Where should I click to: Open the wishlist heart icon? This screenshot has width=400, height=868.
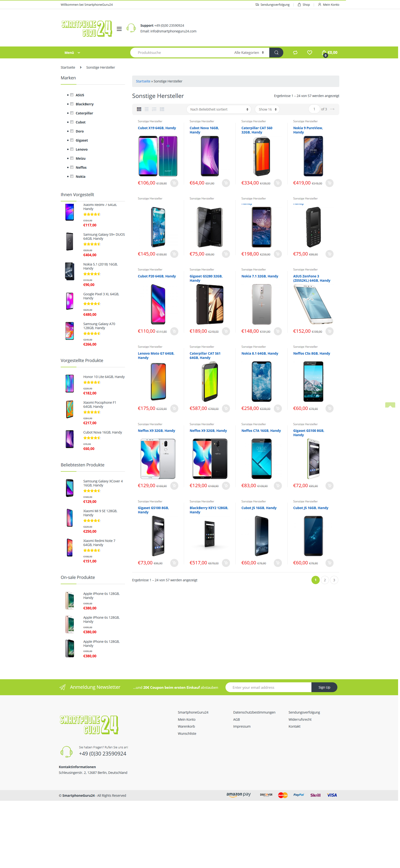click(x=310, y=53)
